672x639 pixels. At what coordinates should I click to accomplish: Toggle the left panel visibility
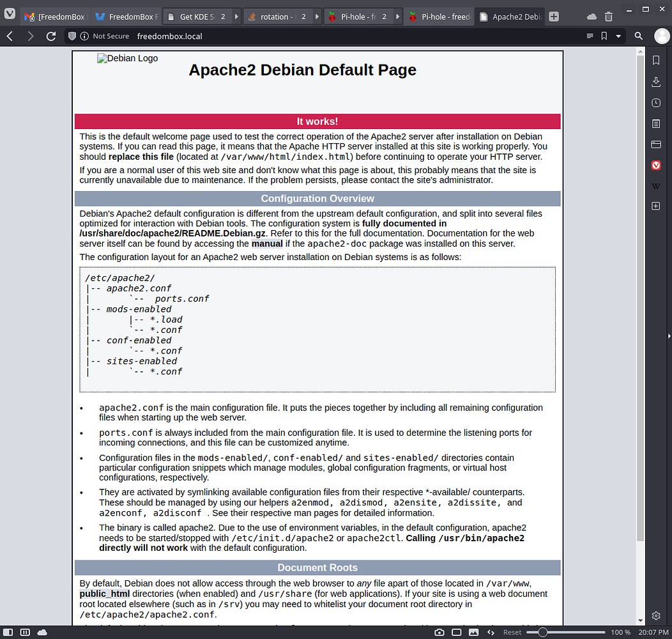[8, 631]
